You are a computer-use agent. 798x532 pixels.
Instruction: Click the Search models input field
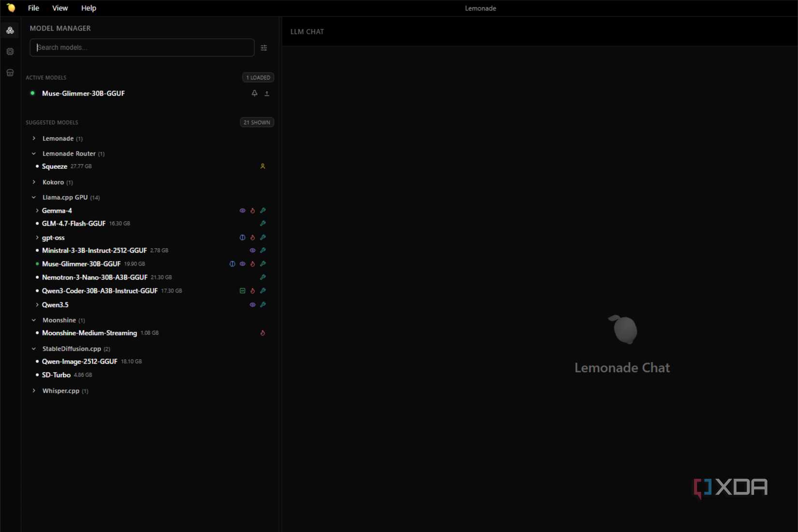142,47
